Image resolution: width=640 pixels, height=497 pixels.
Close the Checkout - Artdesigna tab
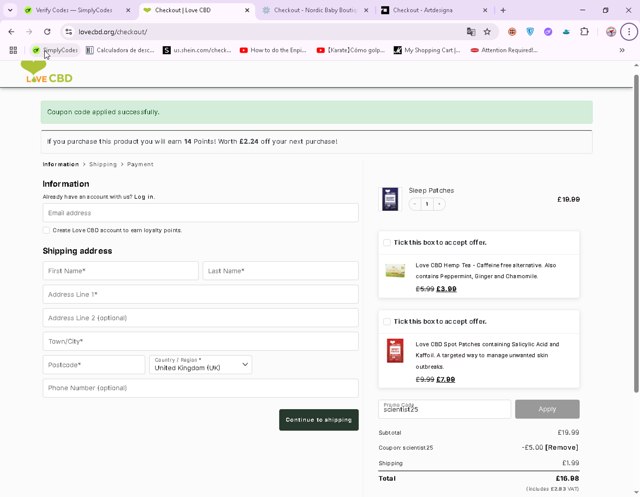485,10
